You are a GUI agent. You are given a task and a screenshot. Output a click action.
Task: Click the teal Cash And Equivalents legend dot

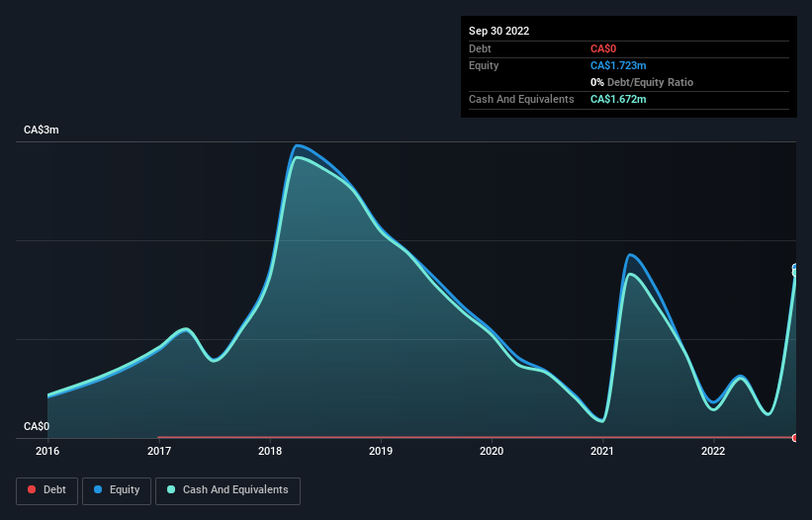click(x=171, y=489)
